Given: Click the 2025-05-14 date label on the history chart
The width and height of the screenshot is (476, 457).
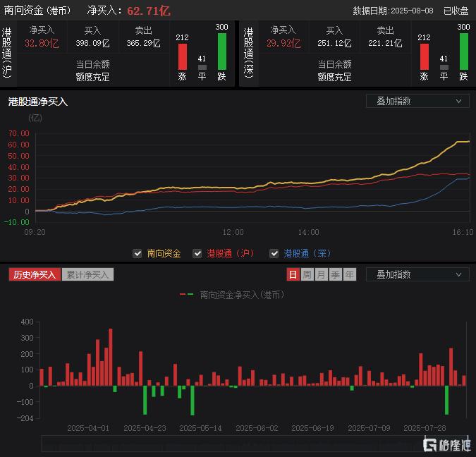Looking at the screenshot, I should pyautogui.click(x=200, y=428).
